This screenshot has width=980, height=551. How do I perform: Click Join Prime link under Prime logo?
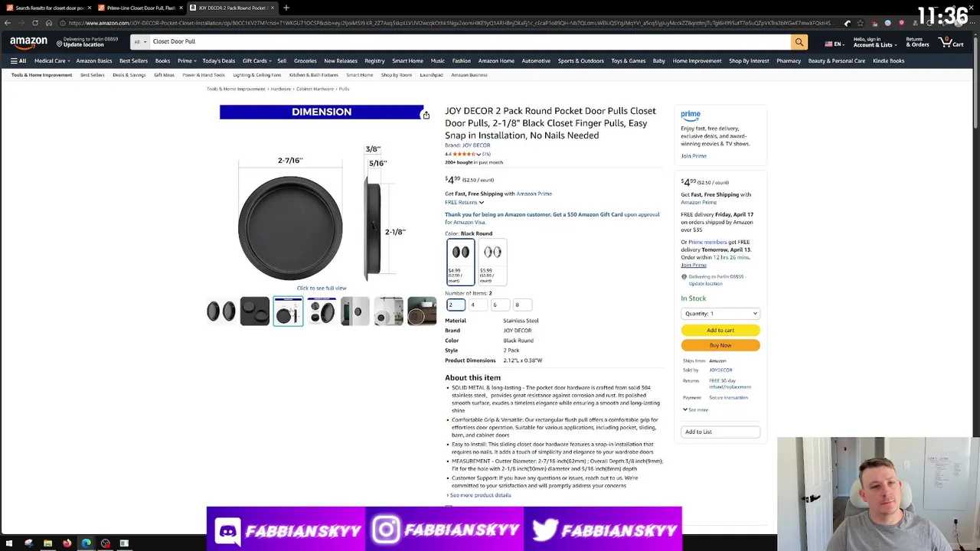click(694, 156)
